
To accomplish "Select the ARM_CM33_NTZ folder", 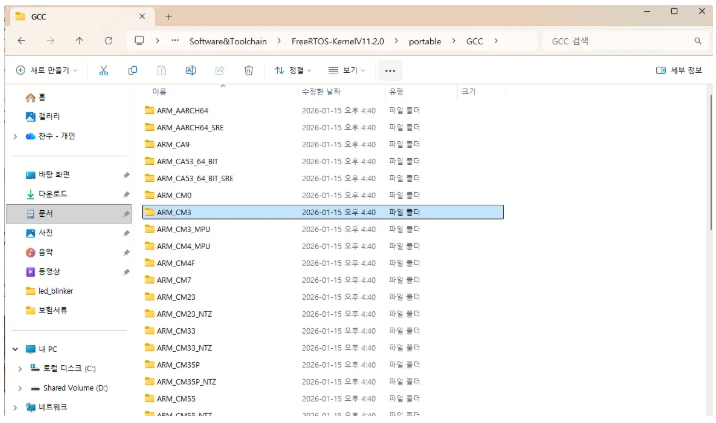I will pyautogui.click(x=323, y=348).
